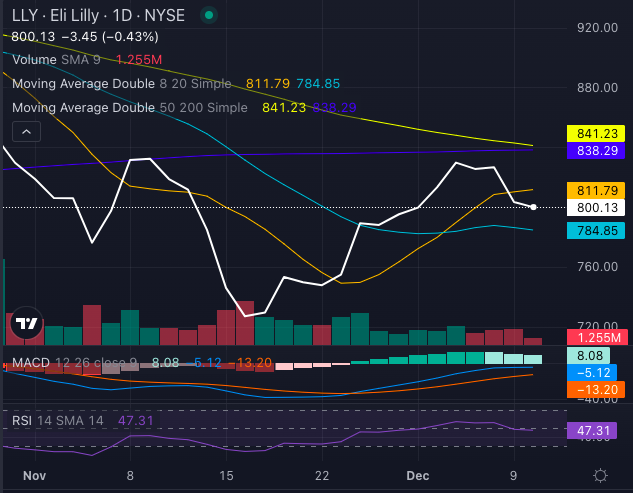Click the MACD 12 26 indicator label

coord(70,362)
